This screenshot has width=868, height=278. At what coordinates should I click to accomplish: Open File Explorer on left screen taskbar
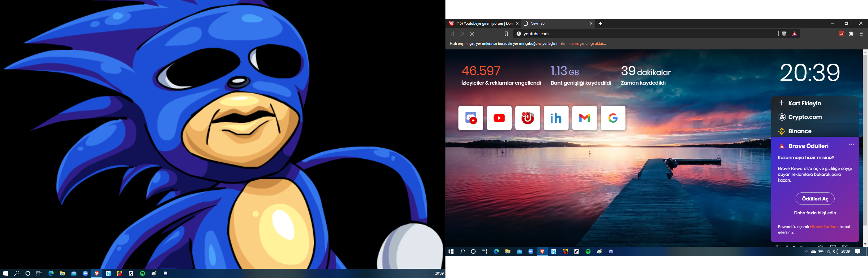click(x=62, y=273)
